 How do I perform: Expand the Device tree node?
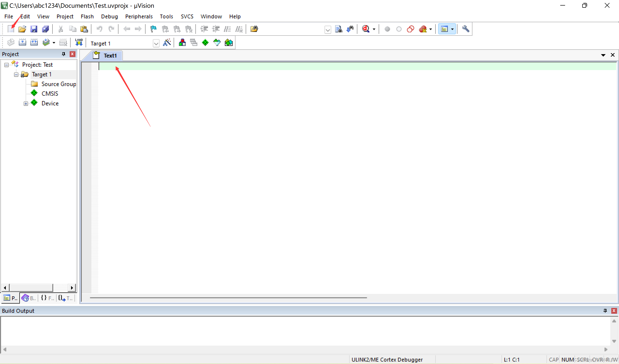[26, 104]
